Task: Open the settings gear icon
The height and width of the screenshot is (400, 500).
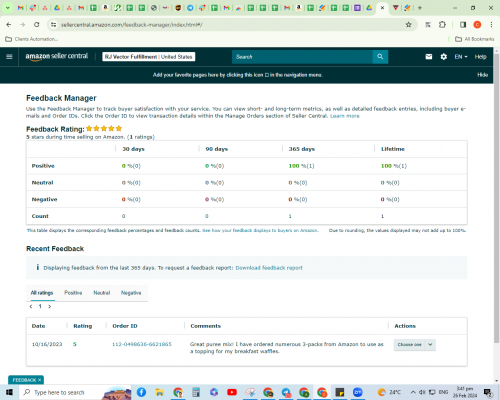Action: click(x=443, y=57)
